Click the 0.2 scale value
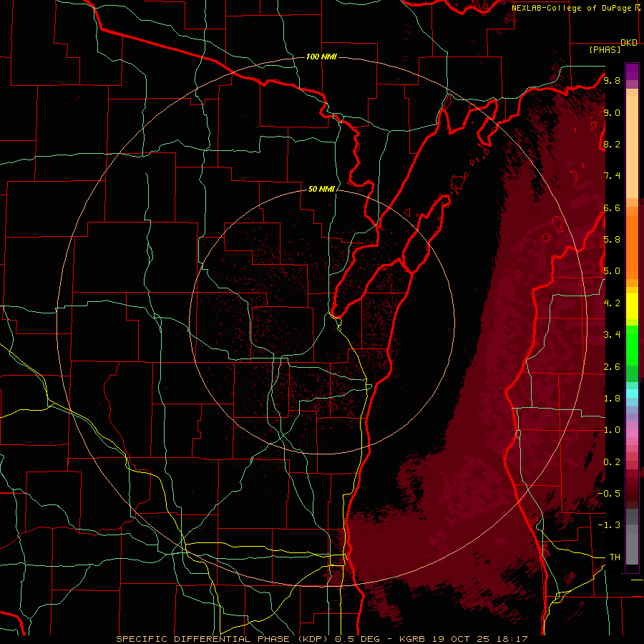This screenshot has width=644, height=644. coord(612,462)
